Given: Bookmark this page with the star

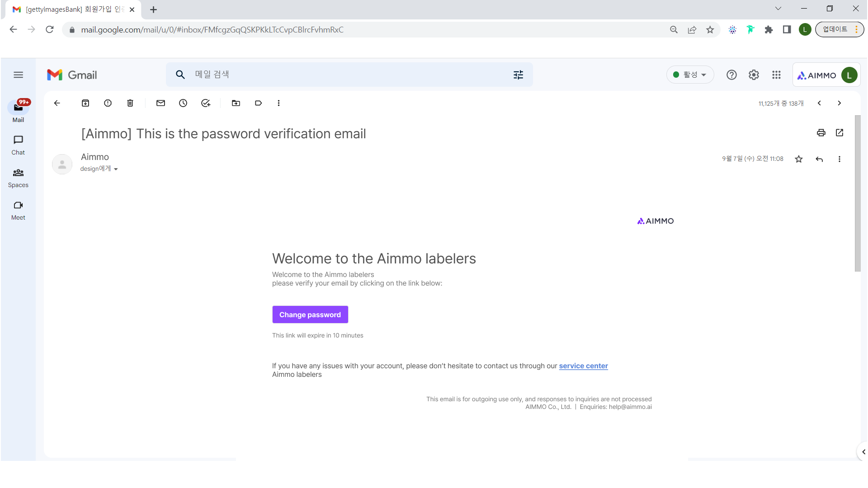Looking at the screenshot, I should (710, 30).
